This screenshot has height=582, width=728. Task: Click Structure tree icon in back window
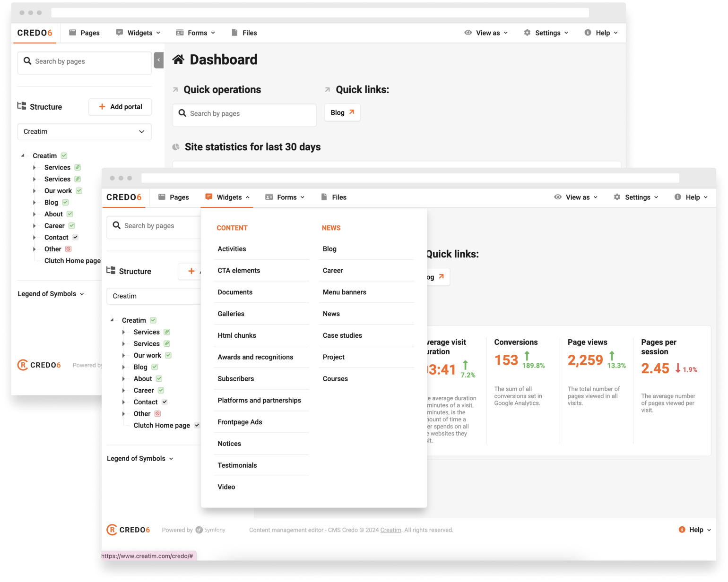pyautogui.click(x=22, y=106)
